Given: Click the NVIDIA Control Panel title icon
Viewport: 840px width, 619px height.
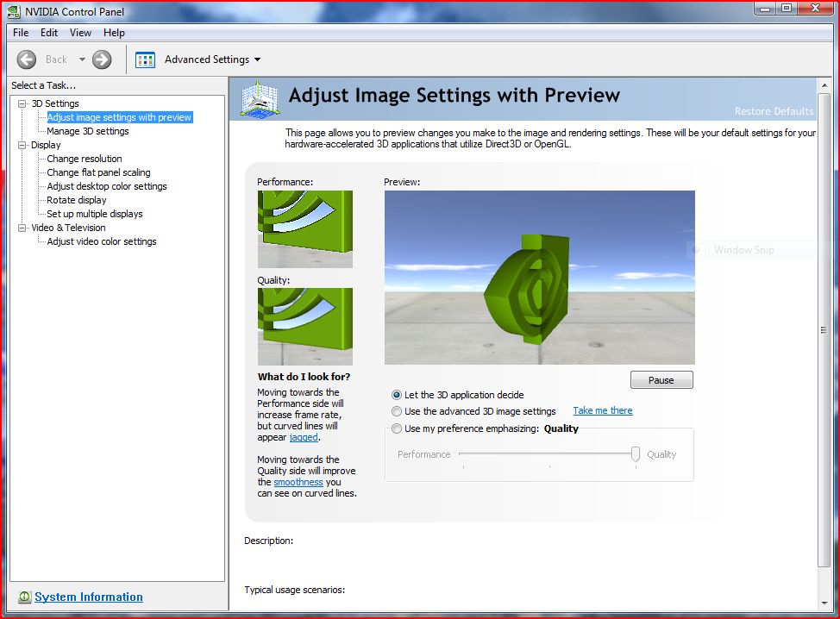Looking at the screenshot, I should [x=14, y=11].
